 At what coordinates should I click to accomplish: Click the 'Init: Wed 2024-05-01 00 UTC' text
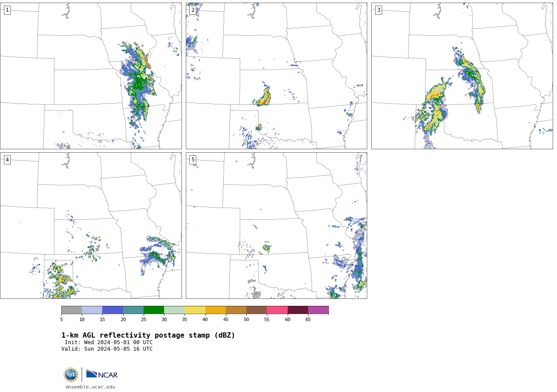[109, 342]
